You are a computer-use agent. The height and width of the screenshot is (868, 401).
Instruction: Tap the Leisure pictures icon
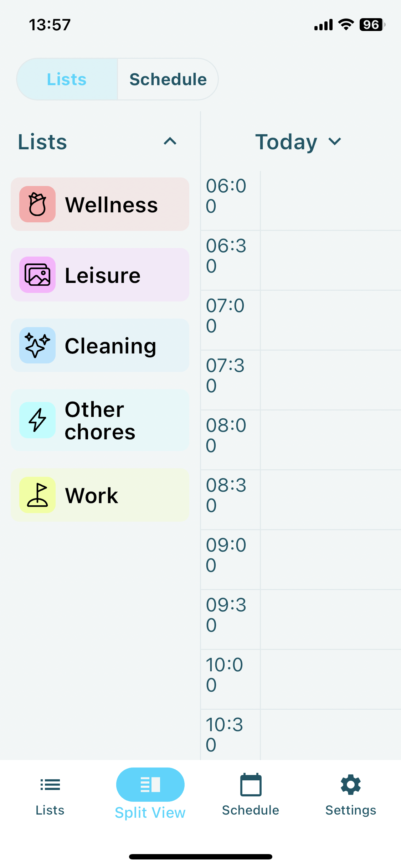[37, 275]
